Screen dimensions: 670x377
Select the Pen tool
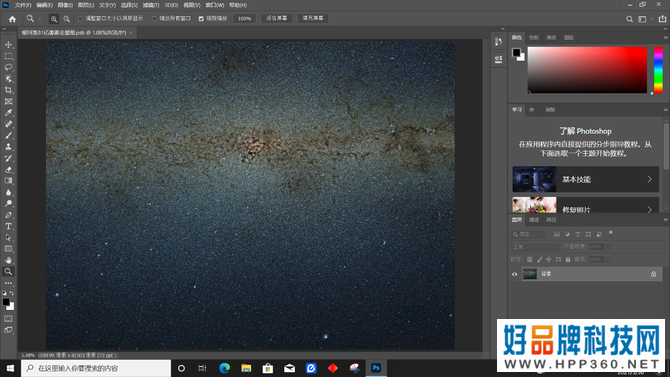coord(8,215)
